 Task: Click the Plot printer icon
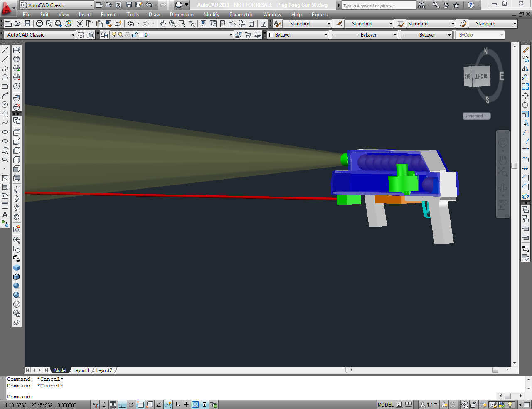pyautogui.click(x=39, y=24)
